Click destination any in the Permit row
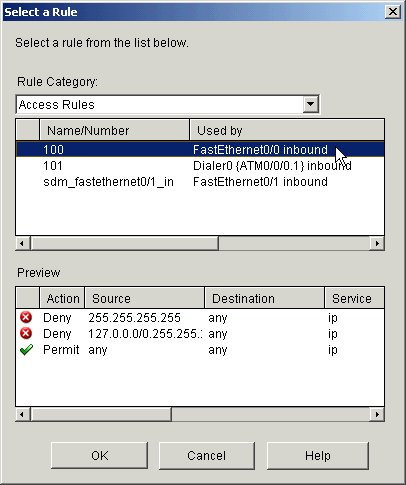This screenshot has height=485, width=406. click(x=218, y=350)
